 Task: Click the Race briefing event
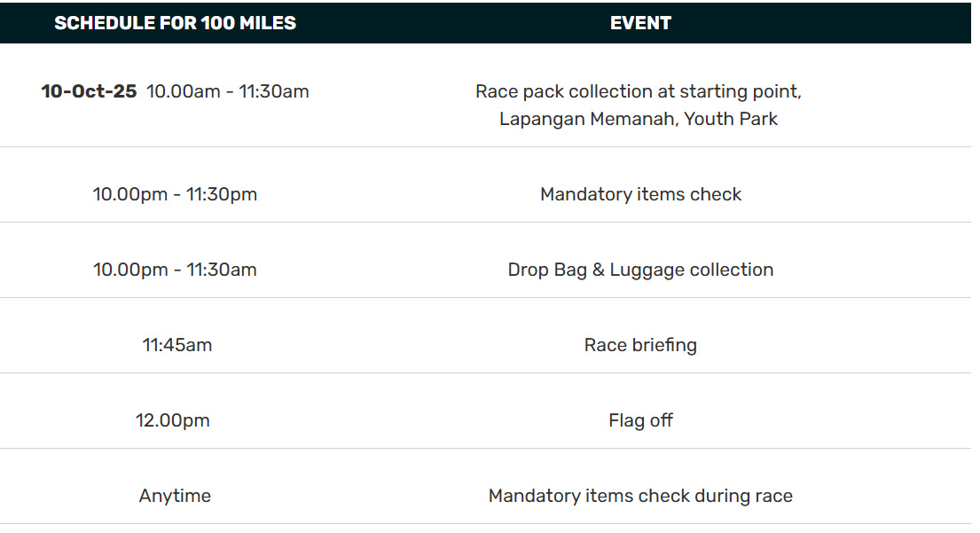pos(640,345)
